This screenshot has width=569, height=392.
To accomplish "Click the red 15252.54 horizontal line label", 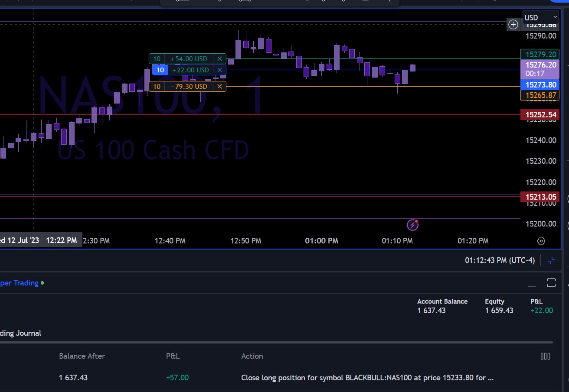I will 540,115.
